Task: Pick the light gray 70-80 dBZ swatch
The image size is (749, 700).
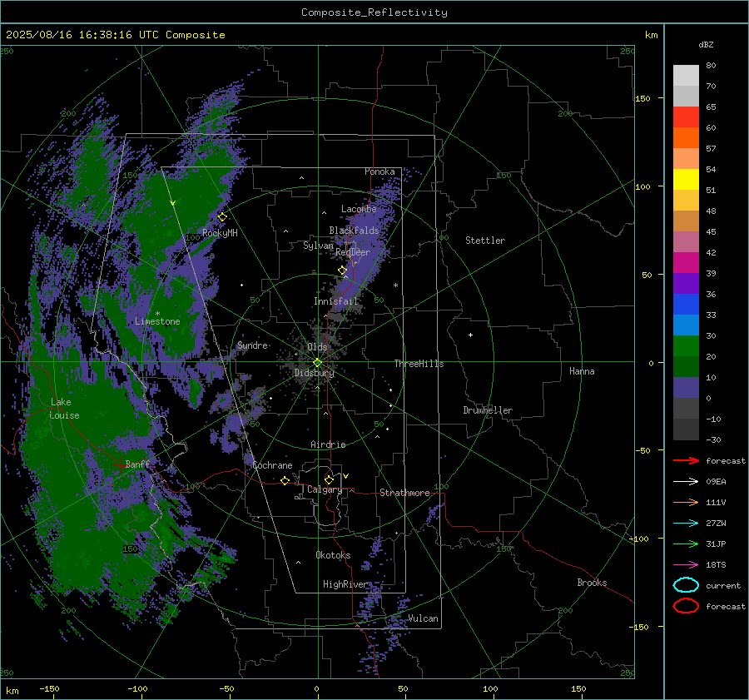Action: tap(686, 76)
